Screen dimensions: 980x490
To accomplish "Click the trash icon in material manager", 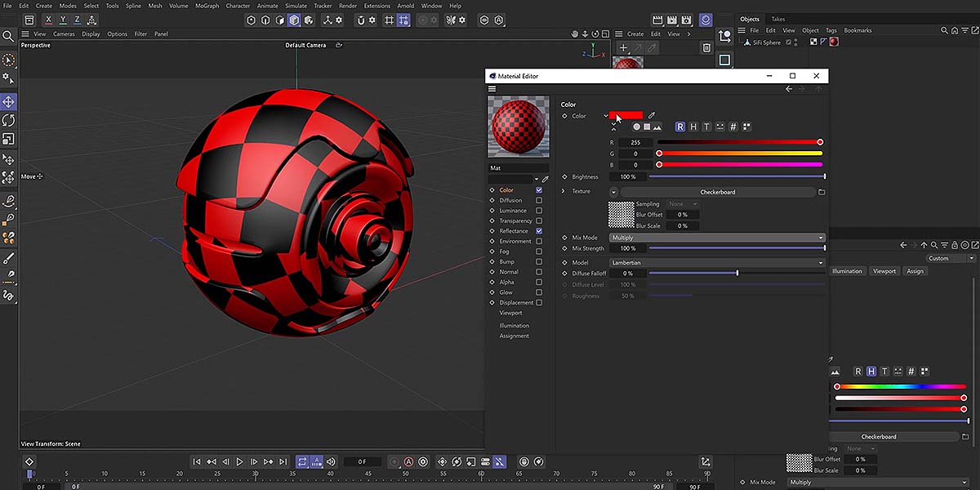I will (706, 48).
